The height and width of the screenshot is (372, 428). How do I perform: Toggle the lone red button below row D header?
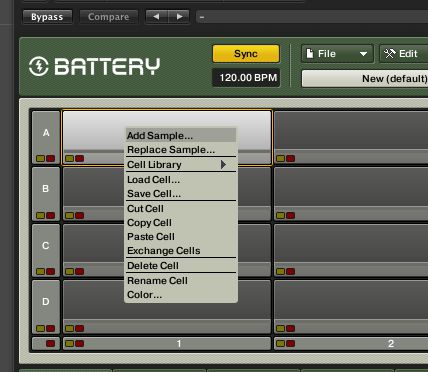[50, 343]
